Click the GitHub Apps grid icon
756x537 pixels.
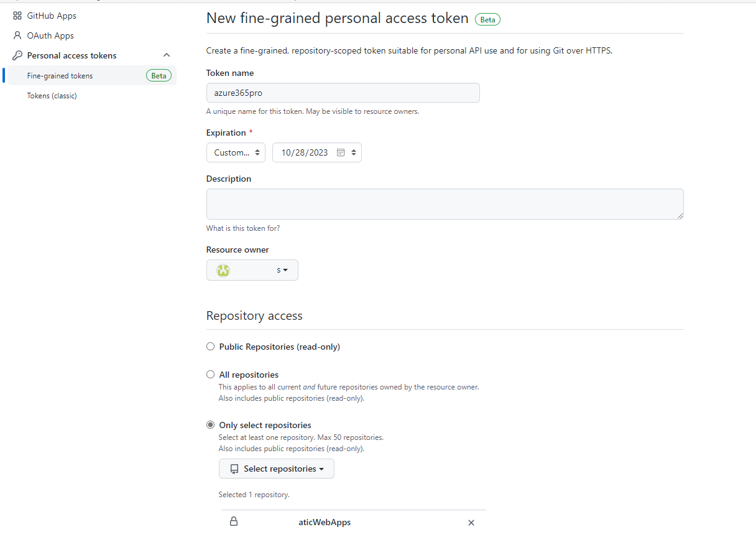click(17, 16)
